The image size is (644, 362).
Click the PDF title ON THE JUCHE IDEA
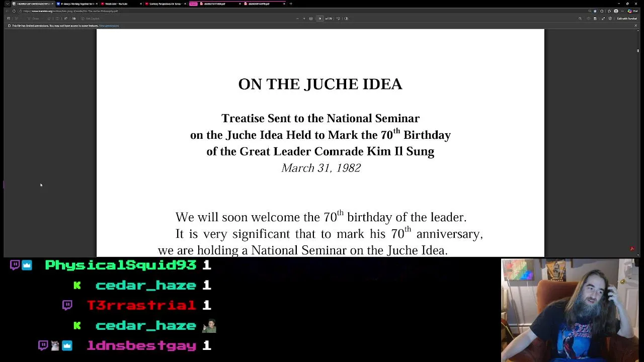coord(320,84)
